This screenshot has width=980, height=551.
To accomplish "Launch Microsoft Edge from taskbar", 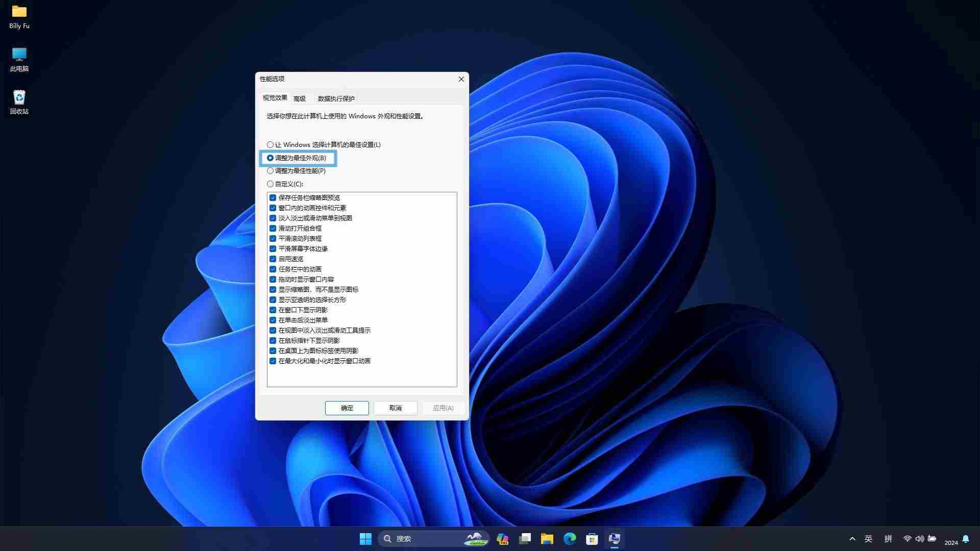I will [x=570, y=539].
